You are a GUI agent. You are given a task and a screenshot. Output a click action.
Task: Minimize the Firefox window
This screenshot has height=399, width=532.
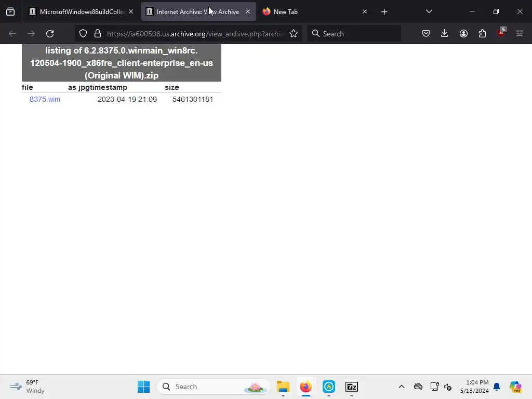point(472,11)
